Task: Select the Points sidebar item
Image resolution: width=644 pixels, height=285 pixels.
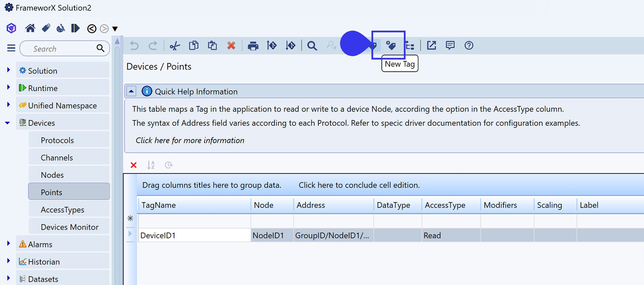Action: click(x=69, y=192)
